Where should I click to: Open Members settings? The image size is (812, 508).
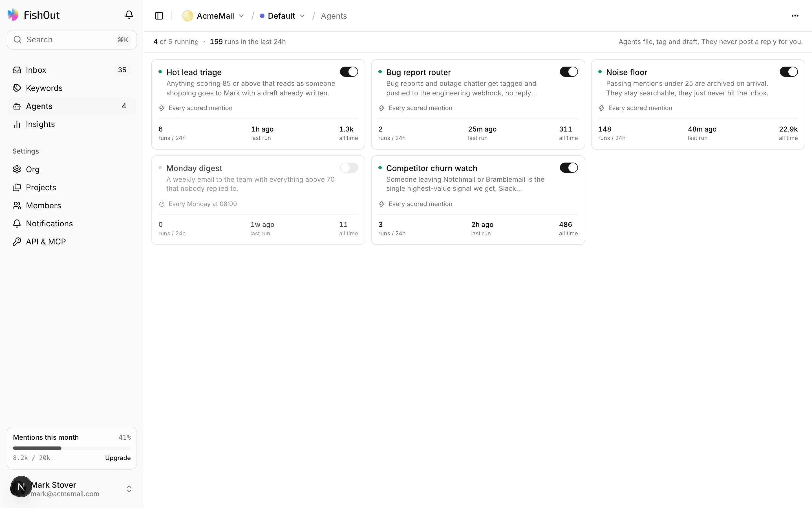point(72,206)
